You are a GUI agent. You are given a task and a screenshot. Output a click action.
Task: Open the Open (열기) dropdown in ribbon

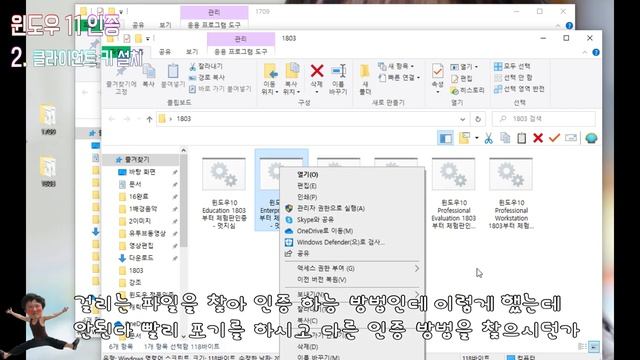[464, 67]
